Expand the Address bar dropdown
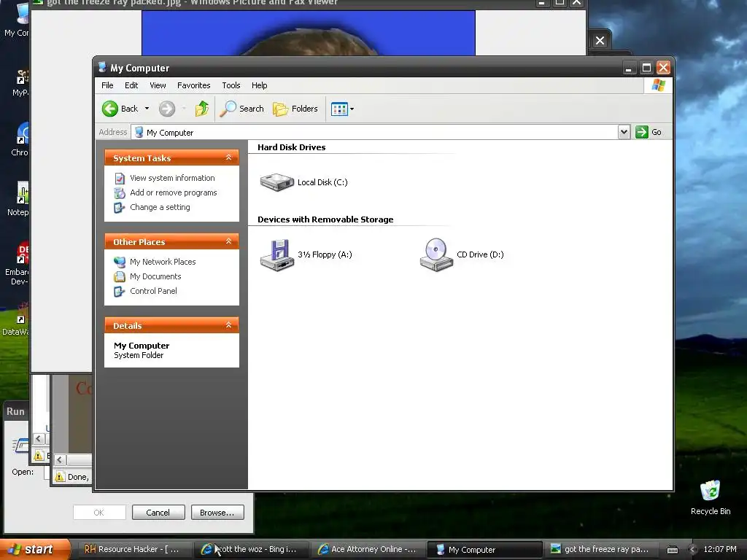The height and width of the screenshot is (560, 747). tap(624, 132)
